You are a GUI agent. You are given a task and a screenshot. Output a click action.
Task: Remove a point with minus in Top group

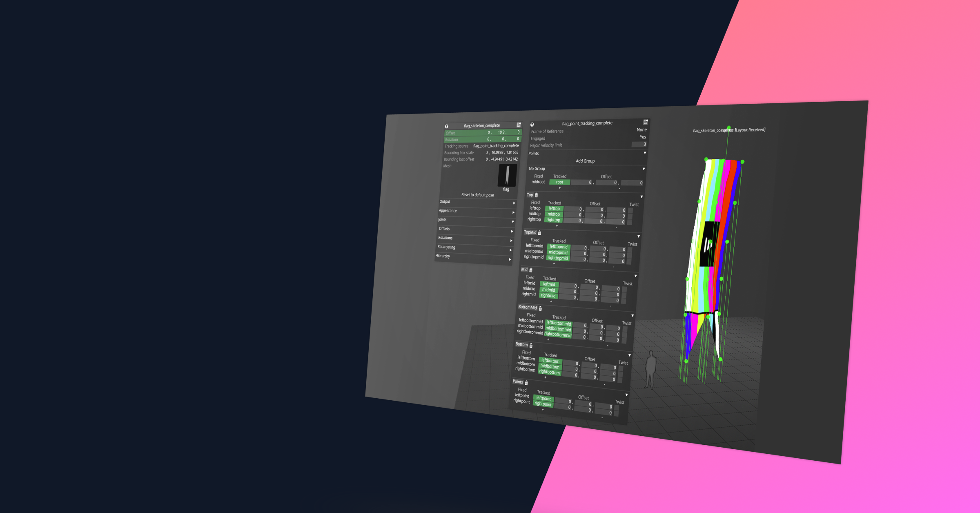[x=617, y=228]
